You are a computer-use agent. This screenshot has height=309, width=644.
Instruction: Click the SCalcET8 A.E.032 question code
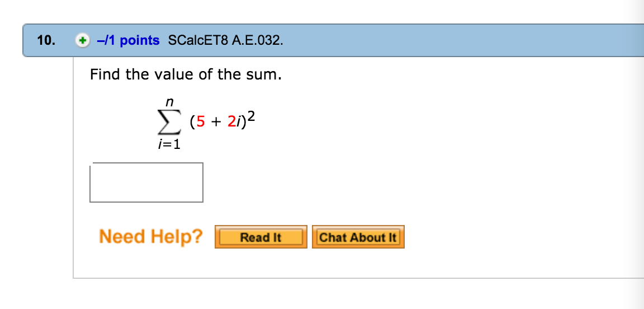pyautogui.click(x=225, y=40)
